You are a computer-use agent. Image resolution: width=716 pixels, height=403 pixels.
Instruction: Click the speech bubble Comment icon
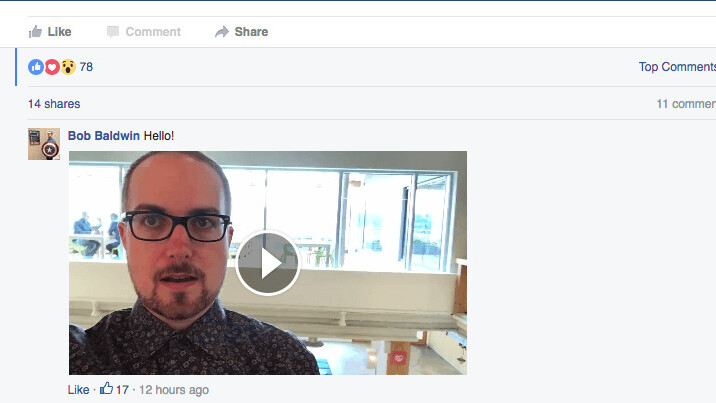pyautogui.click(x=113, y=31)
